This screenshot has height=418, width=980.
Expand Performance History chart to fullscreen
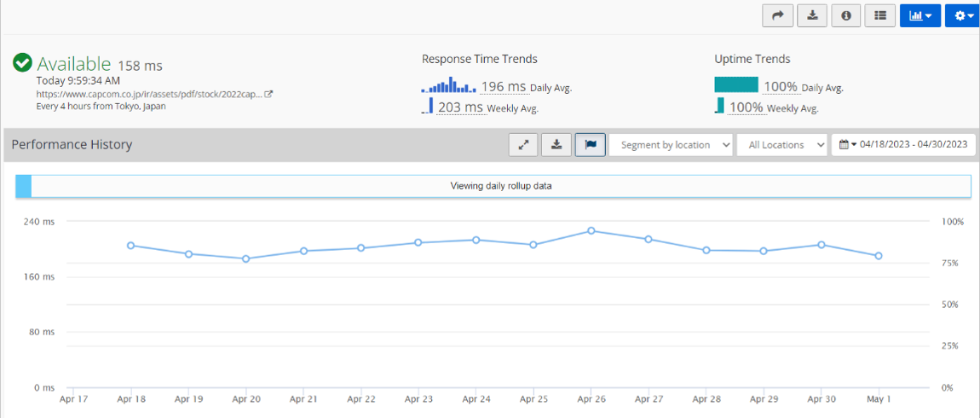click(524, 144)
